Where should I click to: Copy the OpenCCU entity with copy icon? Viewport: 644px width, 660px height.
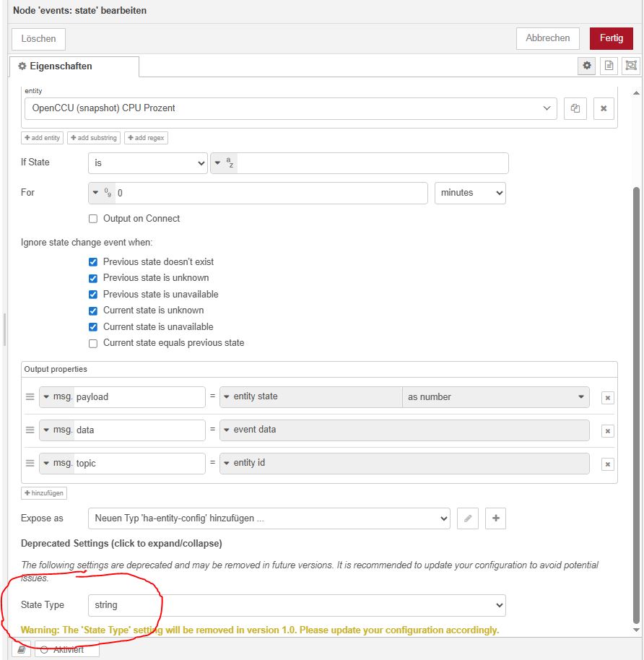pos(575,108)
